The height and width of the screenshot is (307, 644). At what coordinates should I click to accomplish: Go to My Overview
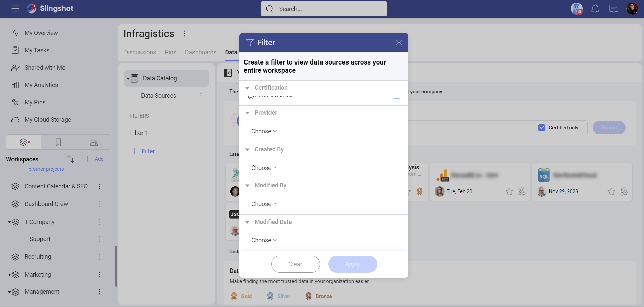(x=41, y=33)
